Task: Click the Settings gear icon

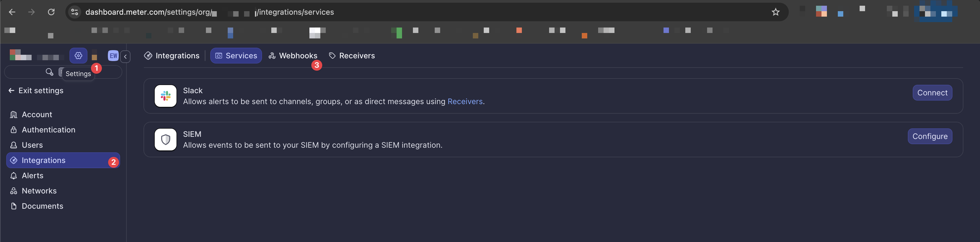Action: (x=78, y=56)
